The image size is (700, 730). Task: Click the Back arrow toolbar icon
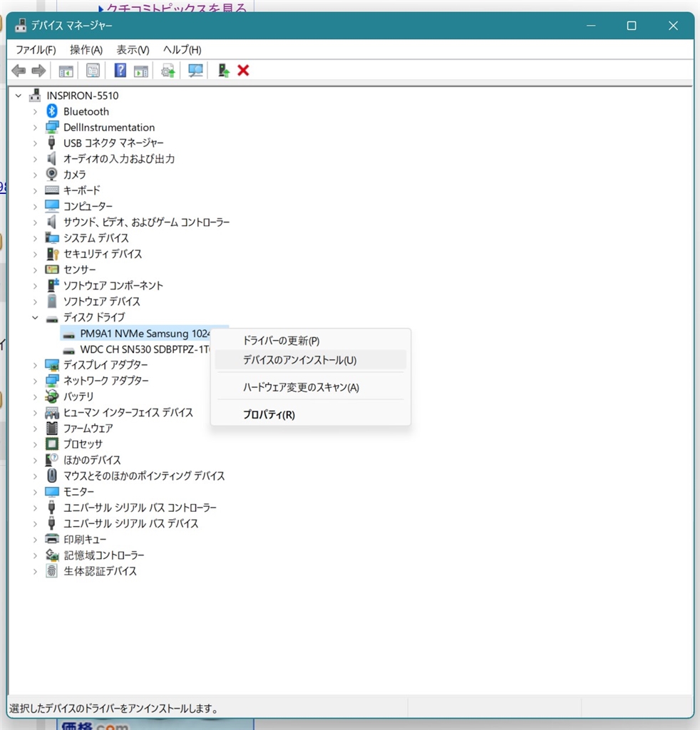[19, 71]
